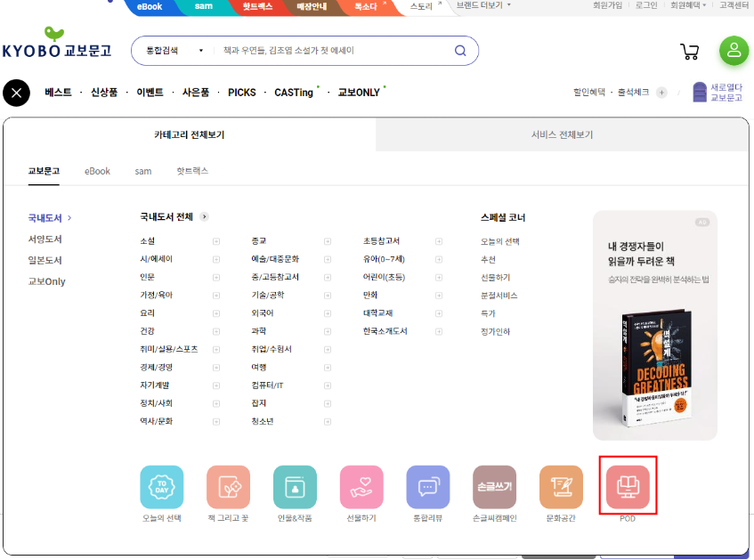Open the 오늘의 선택 special corner link
Viewport: 754px width, 560px height.
[500, 241]
